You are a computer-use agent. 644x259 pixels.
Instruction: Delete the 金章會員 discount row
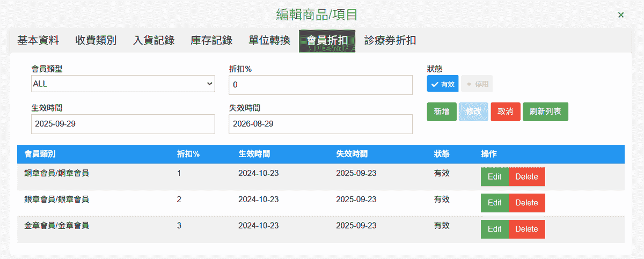point(526,229)
